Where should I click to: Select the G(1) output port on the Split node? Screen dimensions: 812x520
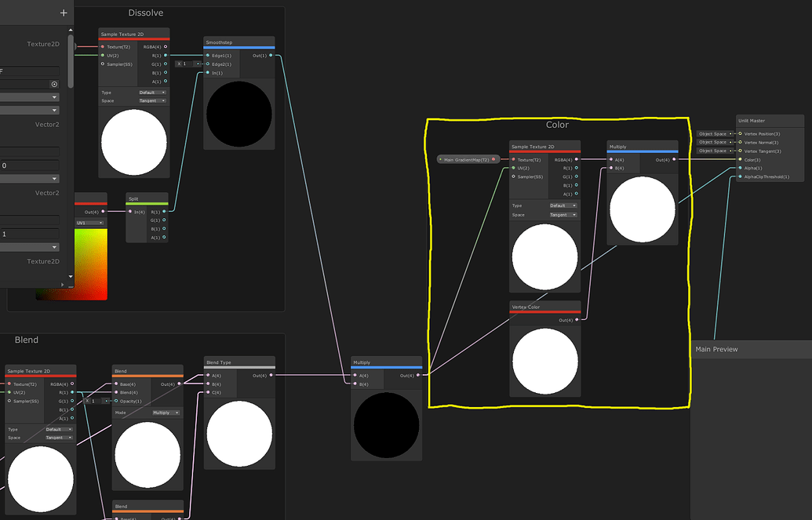point(165,220)
